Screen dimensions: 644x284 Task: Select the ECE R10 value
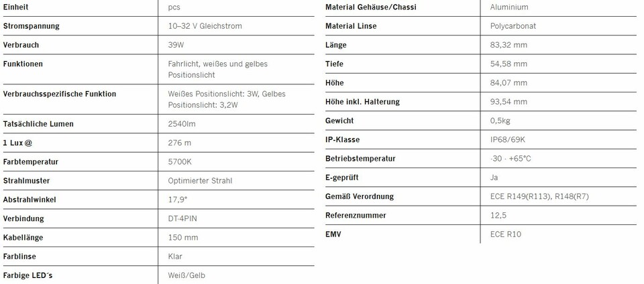coord(506,234)
